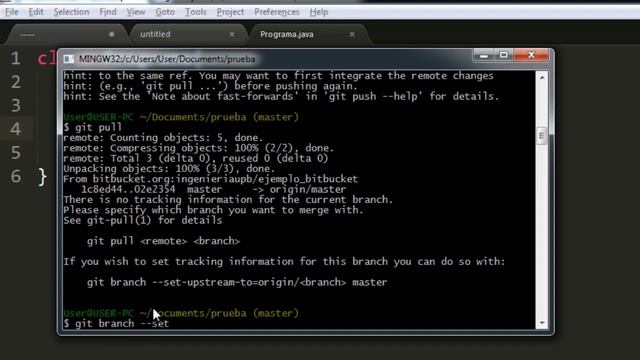Image resolution: width=640 pixels, height=360 pixels.
Task: Close the Programa.java tab
Action: coord(352,35)
